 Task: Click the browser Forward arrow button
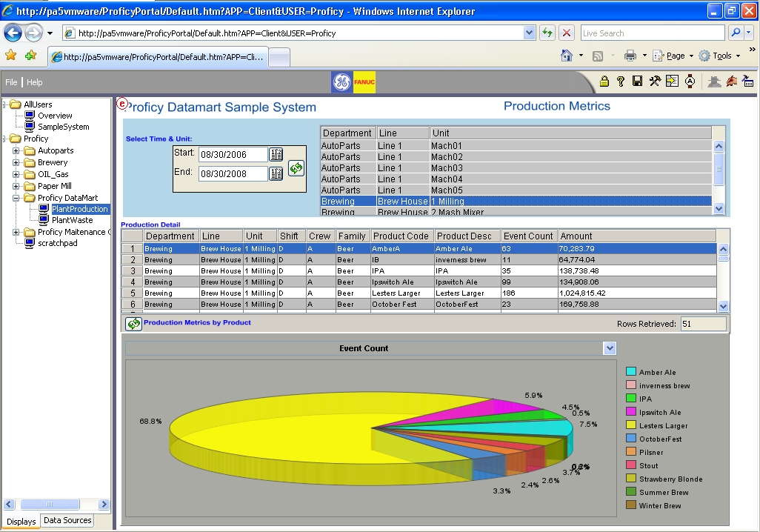[x=33, y=33]
